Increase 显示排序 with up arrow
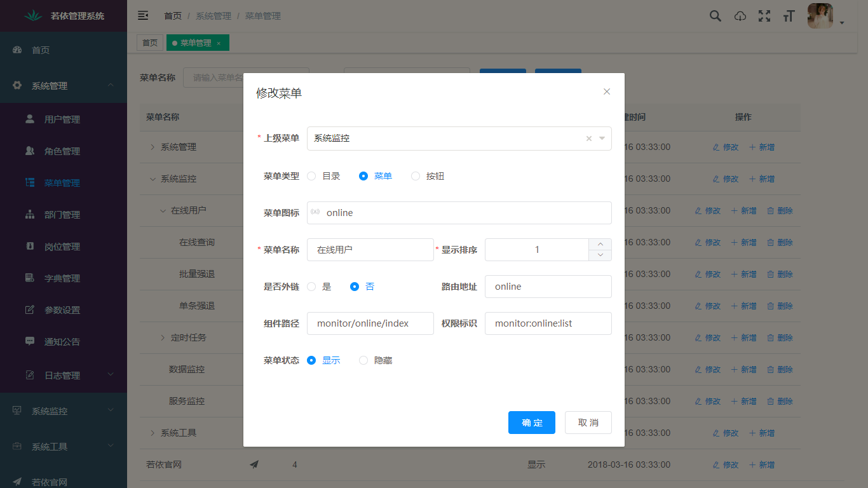The image size is (868, 488). tap(600, 244)
